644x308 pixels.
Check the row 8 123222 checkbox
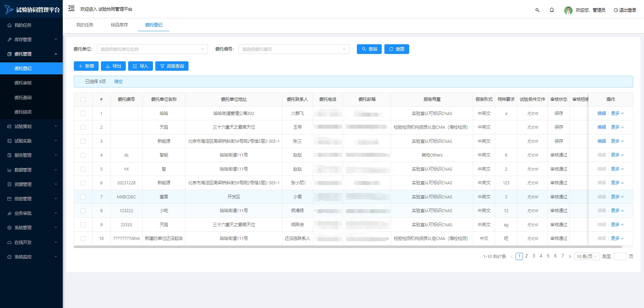point(83,211)
